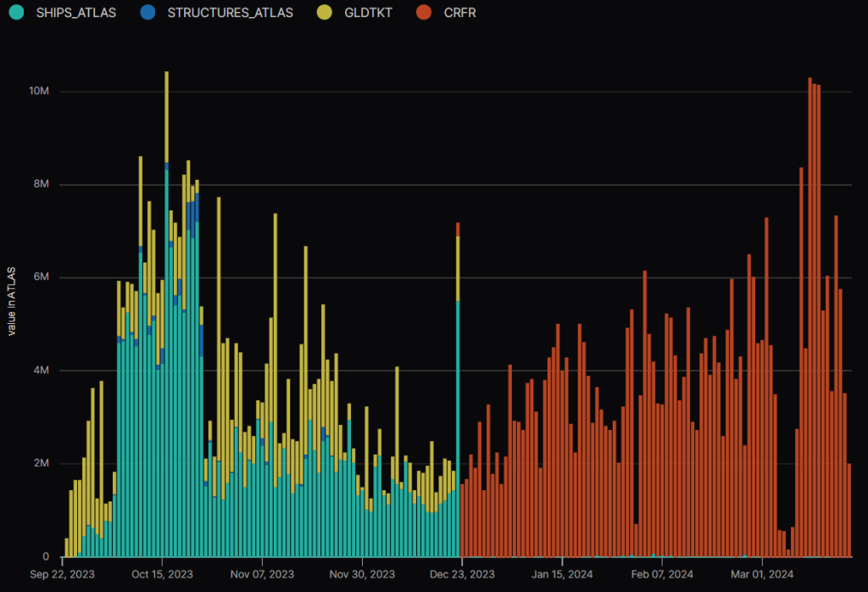
Task: Click the teal segment of the Dec 23 spike bar
Action: [458, 424]
